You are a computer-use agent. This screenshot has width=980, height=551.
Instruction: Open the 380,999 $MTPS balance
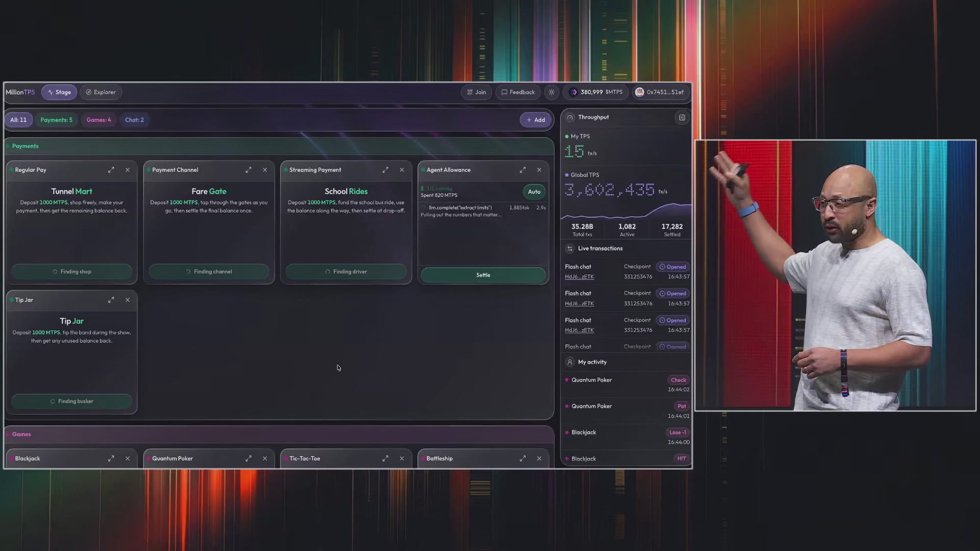[x=596, y=92]
